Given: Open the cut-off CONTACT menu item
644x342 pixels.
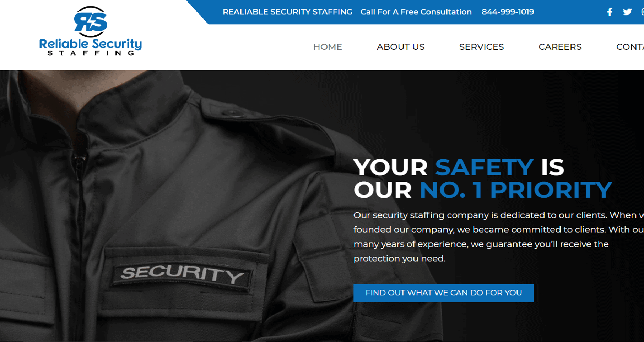Looking at the screenshot, I should 630,47.
